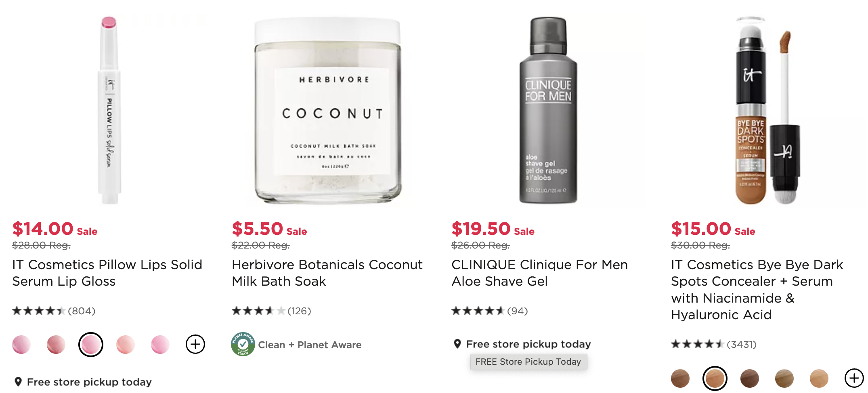Open IT Cosmetics Bye Bye Dark Spots link
The height and width of the screenshot is (393, 868).
tap(757, 289)
